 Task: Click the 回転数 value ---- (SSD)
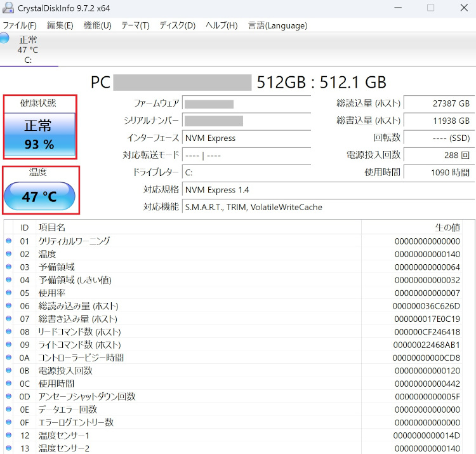[x=440, y=138]
